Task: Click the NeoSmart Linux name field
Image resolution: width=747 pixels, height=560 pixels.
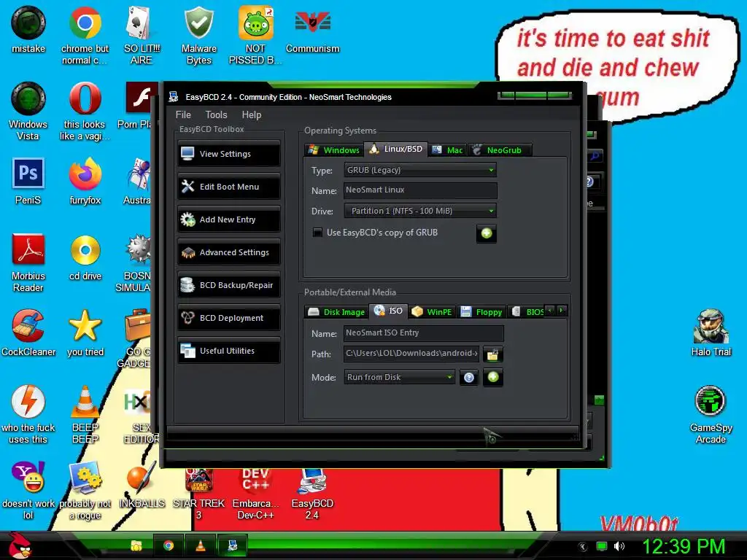Action: pos(420,190)
